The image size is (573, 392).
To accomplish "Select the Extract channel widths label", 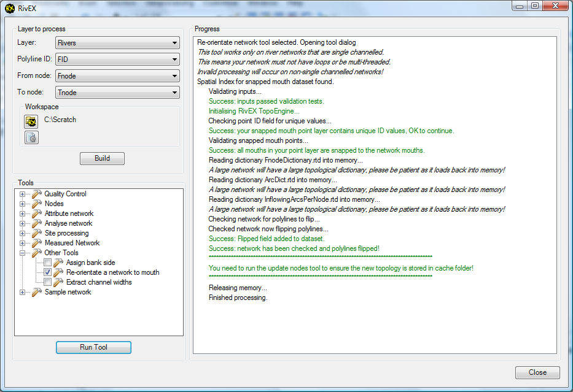I will coord(99,282).
